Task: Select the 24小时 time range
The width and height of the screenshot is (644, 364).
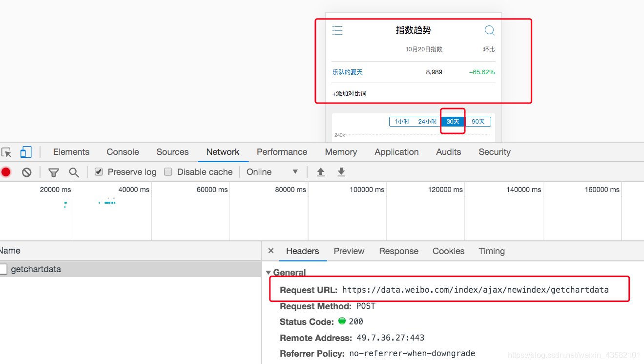Action: pyautogui.click(x=427, y=122)
